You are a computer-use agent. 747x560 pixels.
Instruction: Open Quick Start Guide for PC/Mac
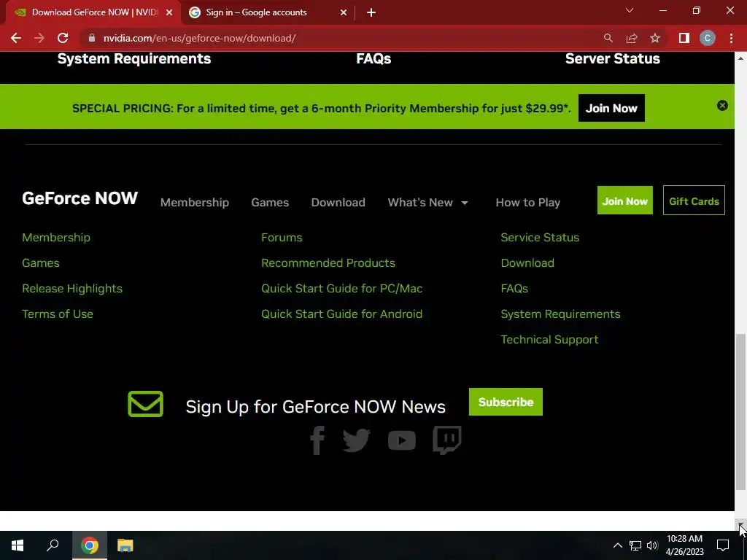click(x=341, y=289)
